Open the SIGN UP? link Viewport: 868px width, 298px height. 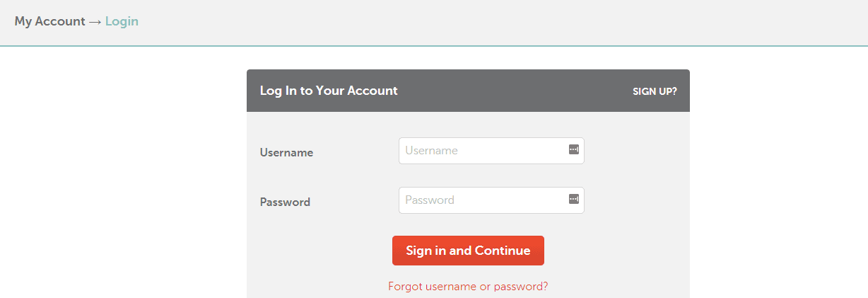point(655,91)
